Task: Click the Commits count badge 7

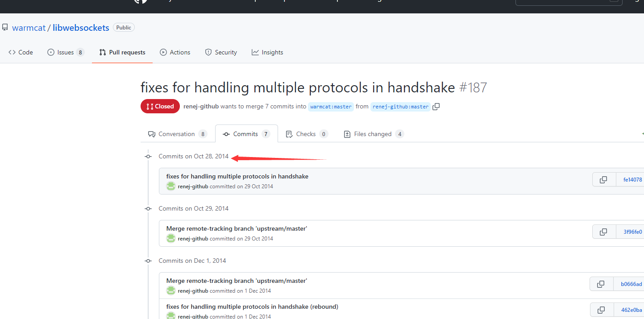Action: [x=266, y=134]
